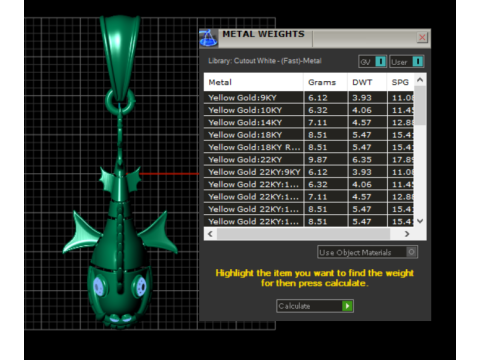480x360 pixels.
Task: Sort by the Grams column header
Action: (325, 82)
